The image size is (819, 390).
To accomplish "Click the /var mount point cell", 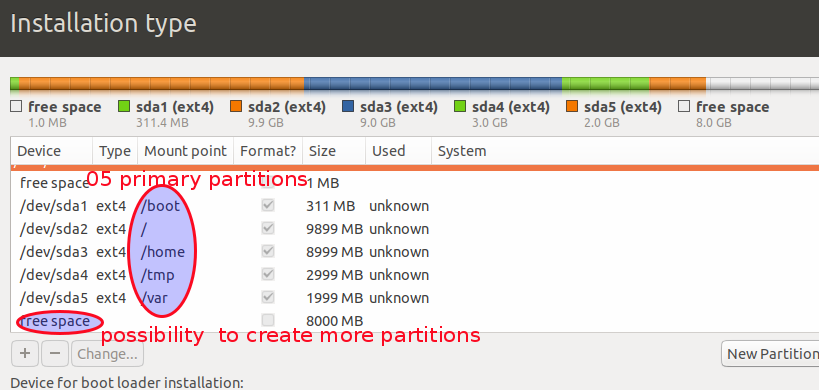I will click(x=154, y=298).
